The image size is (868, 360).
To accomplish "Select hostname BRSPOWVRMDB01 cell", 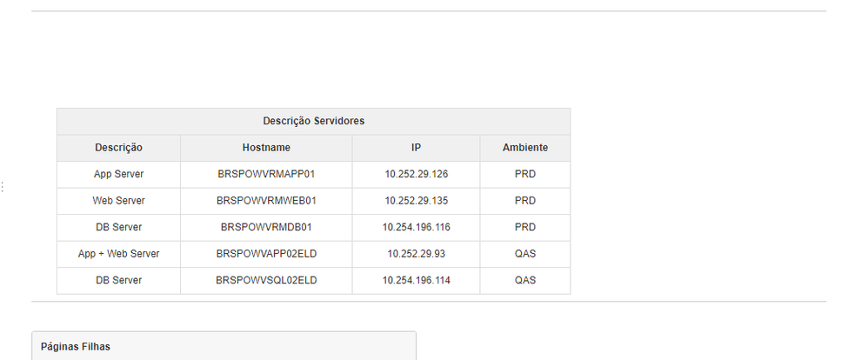I will coord(266,228).
